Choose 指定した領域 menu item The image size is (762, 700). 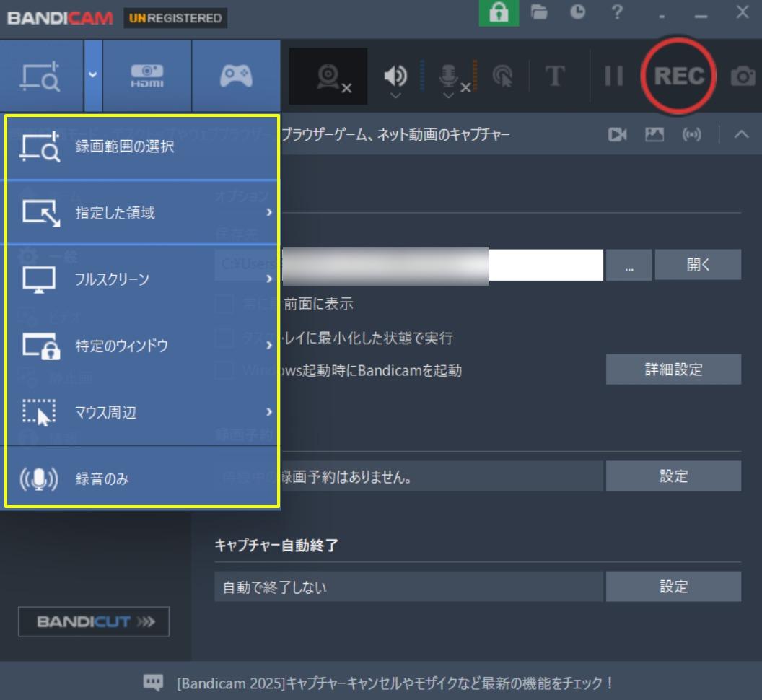coord(142,212)
